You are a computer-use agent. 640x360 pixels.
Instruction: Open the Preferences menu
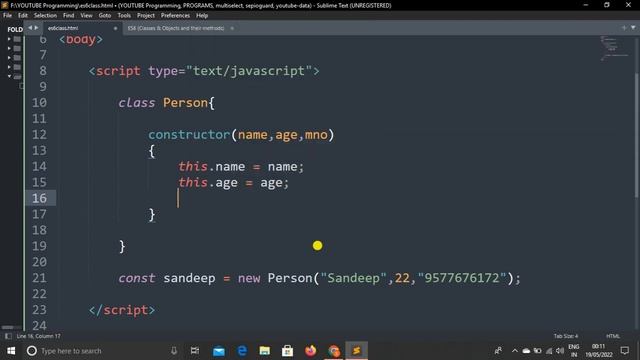pyautogui.click(x=175, y=16)
